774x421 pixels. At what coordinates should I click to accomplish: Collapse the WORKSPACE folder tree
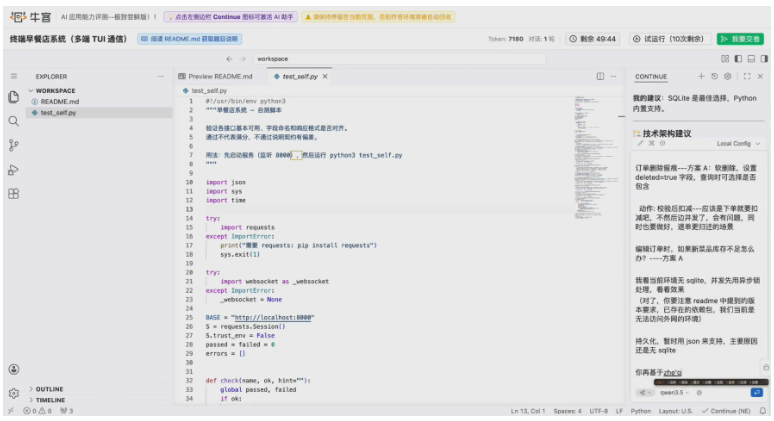pyautogui.click(x=32, y=90)
